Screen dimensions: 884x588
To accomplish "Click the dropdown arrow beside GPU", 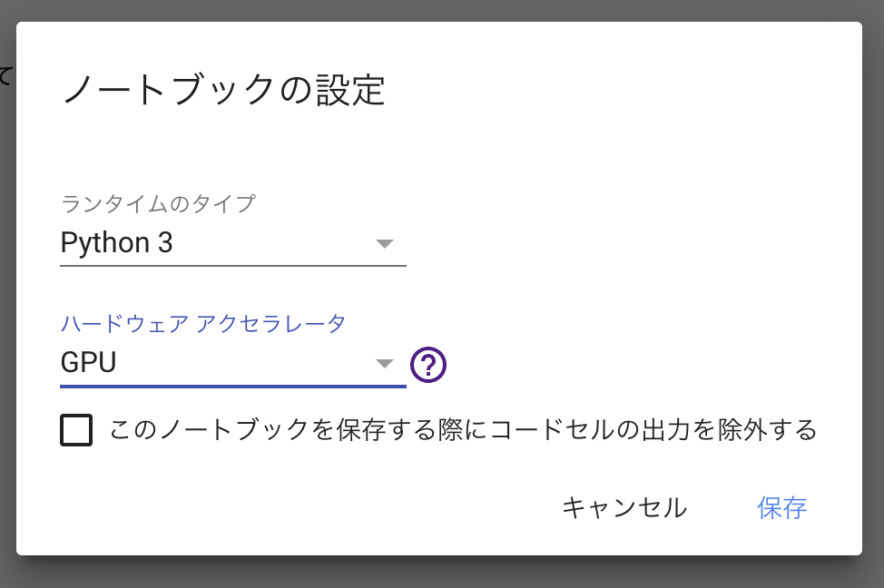I will pos(385,362).
